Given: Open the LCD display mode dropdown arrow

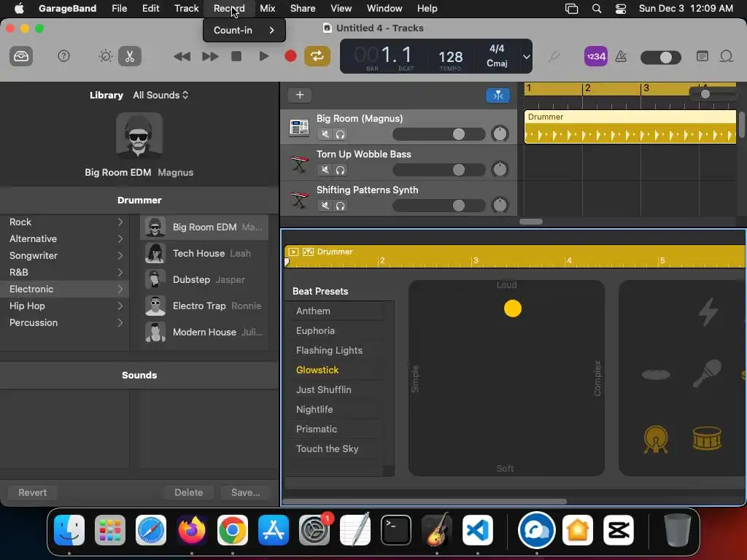Looking at the screenshot, I should click(x=526, y=57).
